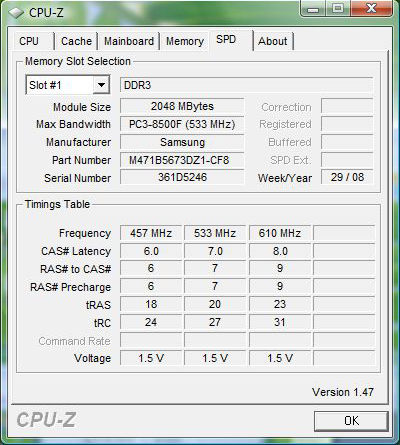The width and height of the screenshot is (400, 445).
Task: Click the maximize window button
Action: tap(338, 8)
